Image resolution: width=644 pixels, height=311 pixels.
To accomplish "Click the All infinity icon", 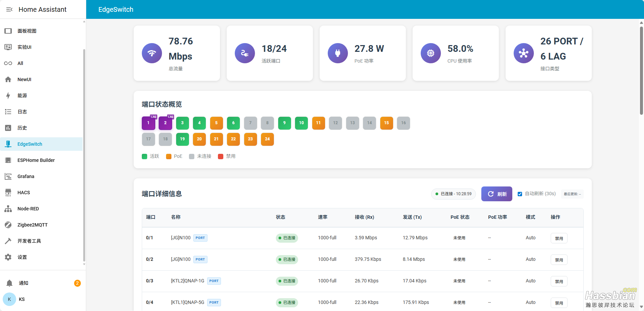I will [x=8, y=63].
